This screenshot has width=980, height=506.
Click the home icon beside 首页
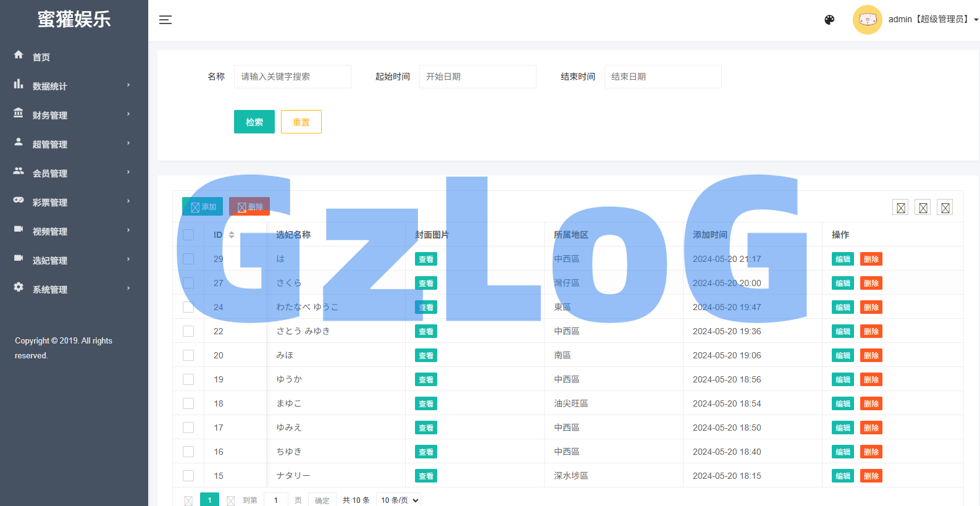coord(19,55)
